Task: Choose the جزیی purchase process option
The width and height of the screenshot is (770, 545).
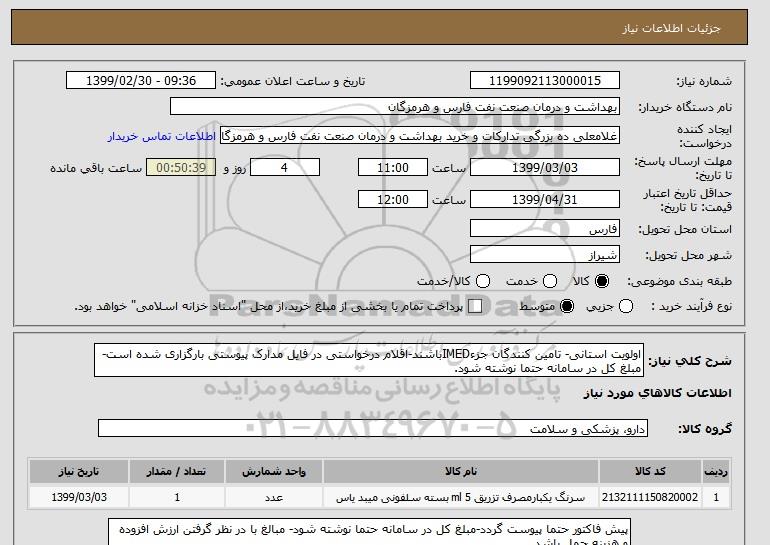Action: coord(626,306)
